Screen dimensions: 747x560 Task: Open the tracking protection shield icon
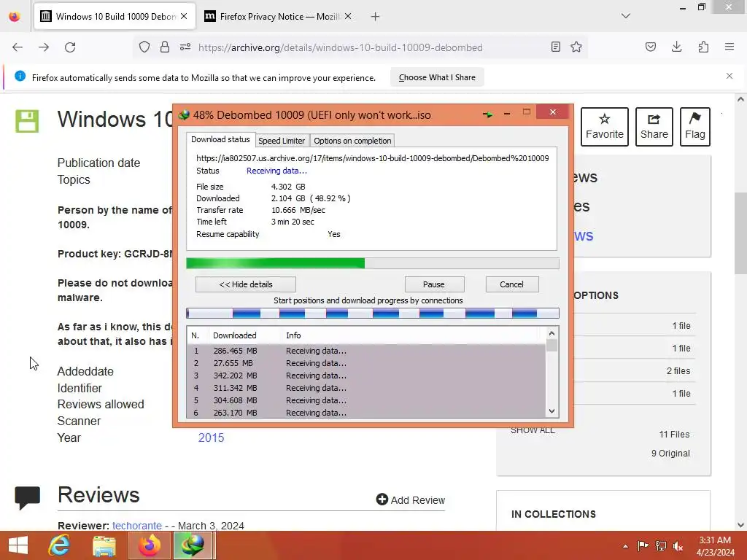(x=144, y=47)
